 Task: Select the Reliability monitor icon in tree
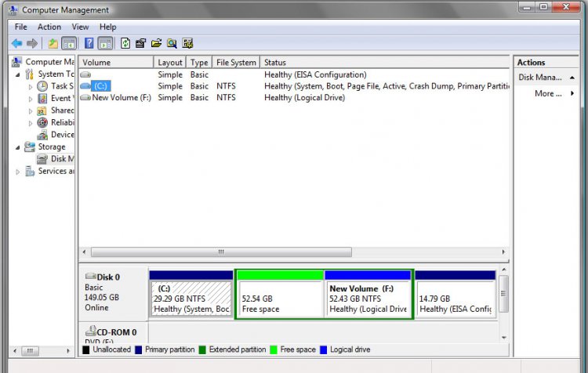pos(42,122)
